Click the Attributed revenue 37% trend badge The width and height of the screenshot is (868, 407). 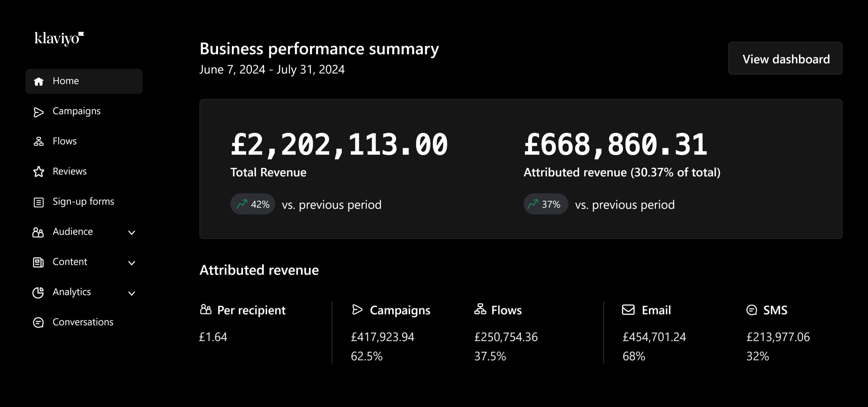click(x=546, y=204)
